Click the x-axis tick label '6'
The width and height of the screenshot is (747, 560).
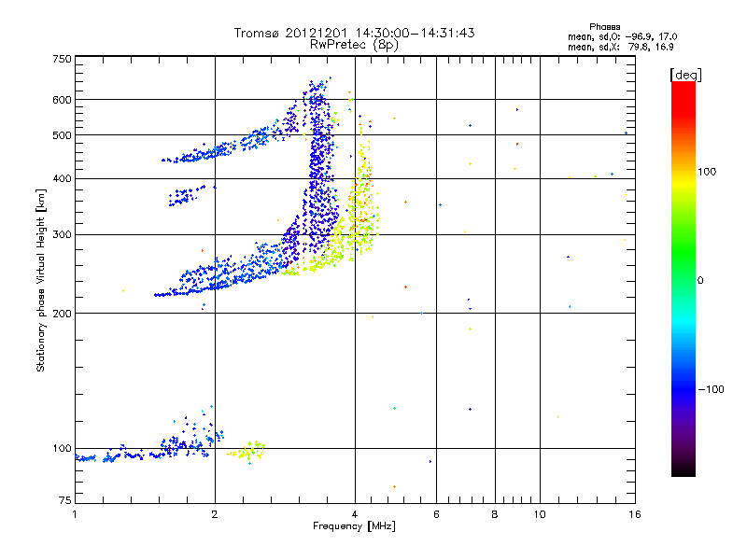(x=436, y=514)
